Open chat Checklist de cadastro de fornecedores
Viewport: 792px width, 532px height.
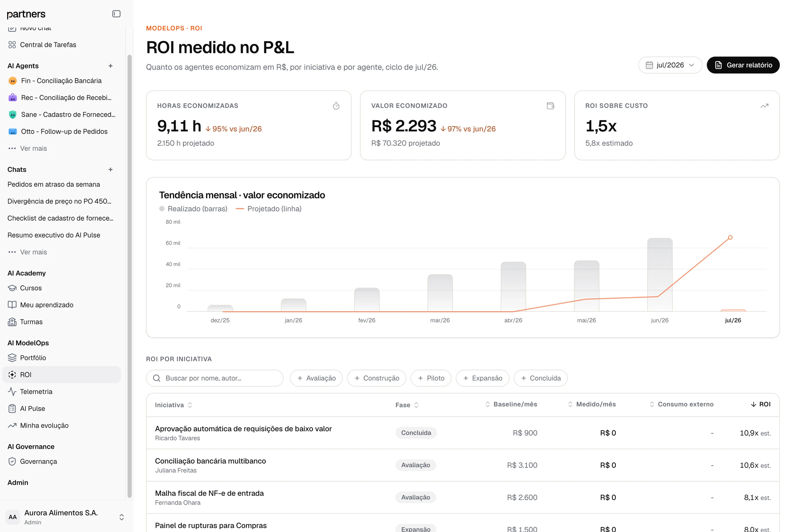click(x=62, y=218)
